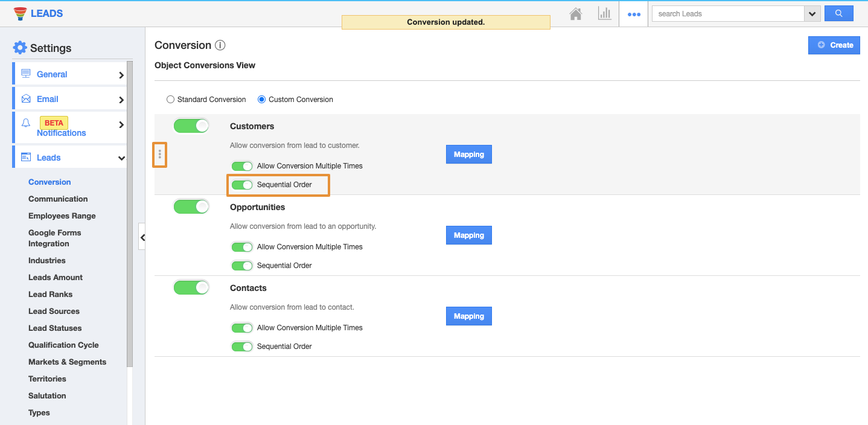Click the Mapping button for Opportunities
868x425 pixels.
(x=468, y=235)
